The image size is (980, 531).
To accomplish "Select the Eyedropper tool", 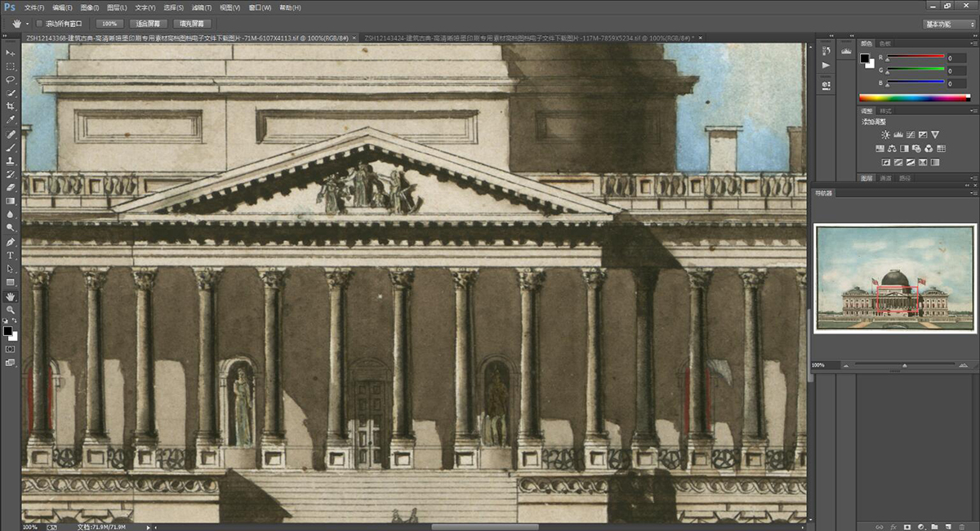I will click(11, 120).
